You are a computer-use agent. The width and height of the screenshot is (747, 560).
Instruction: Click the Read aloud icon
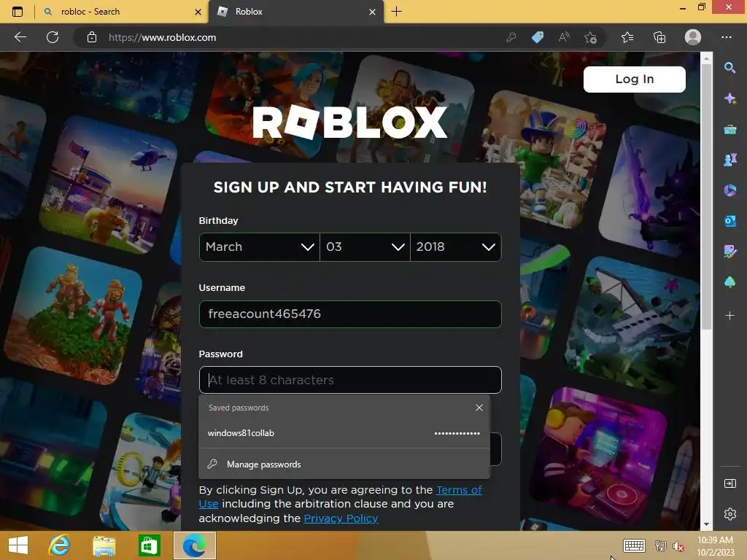click(564, 37)
